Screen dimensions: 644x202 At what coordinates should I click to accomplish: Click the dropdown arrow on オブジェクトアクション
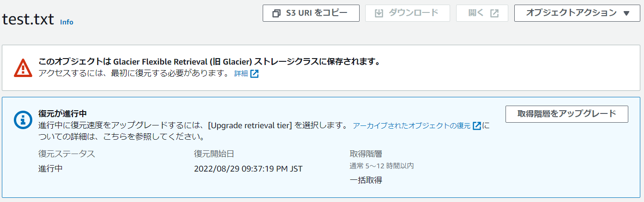tap(626, 13)
